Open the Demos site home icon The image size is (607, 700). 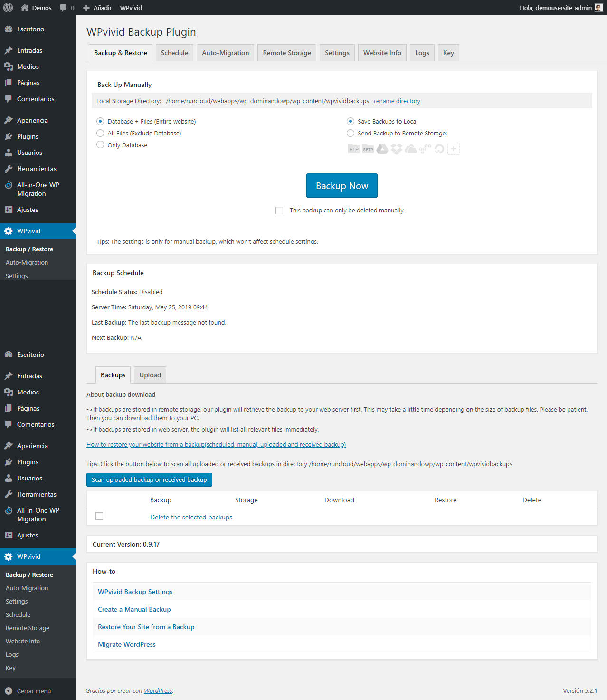[x=25, y=8]
